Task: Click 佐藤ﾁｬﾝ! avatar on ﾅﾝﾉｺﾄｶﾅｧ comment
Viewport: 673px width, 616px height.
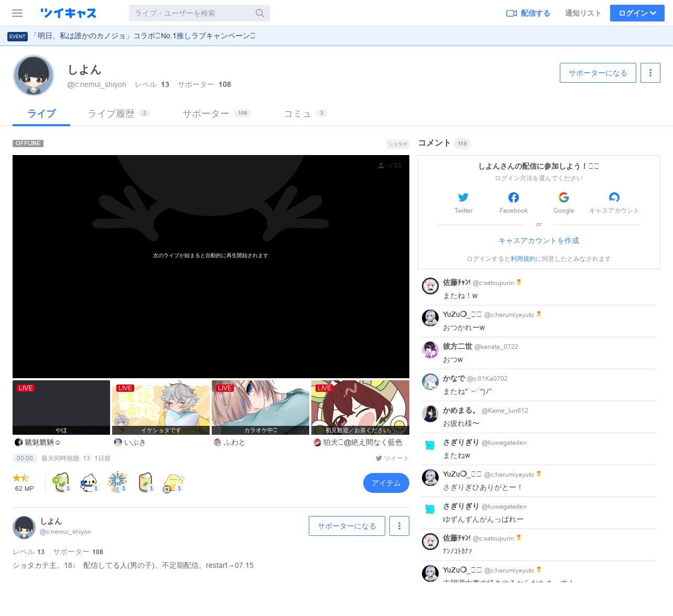Action: pos(430,542)
